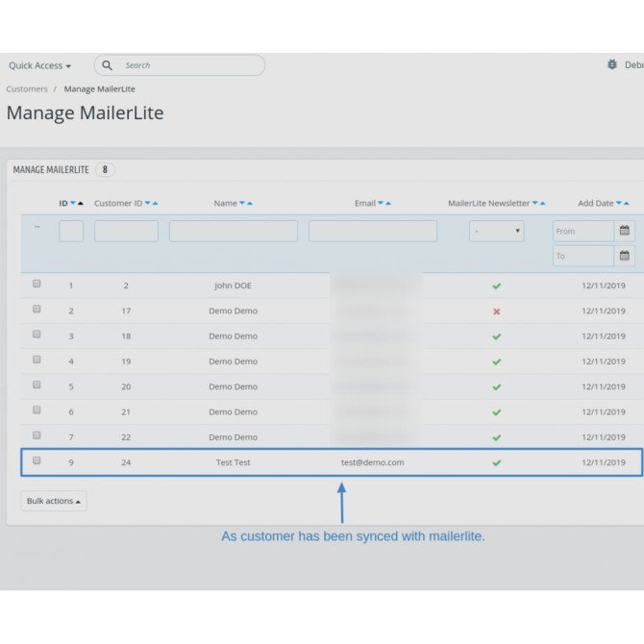Open MailerLite Newsletter filter dropdown
Viewport: 644px width, 644px height.
tap(497, 231)
